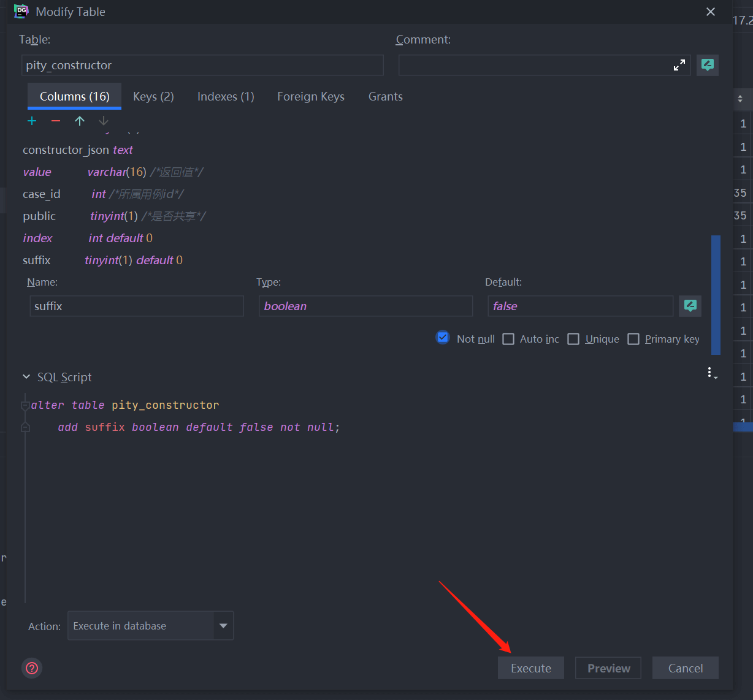Viewport: 753px width, 700px height.
Task: Click the DataGrip logo in title bar
Action: [x=21, y=11]
